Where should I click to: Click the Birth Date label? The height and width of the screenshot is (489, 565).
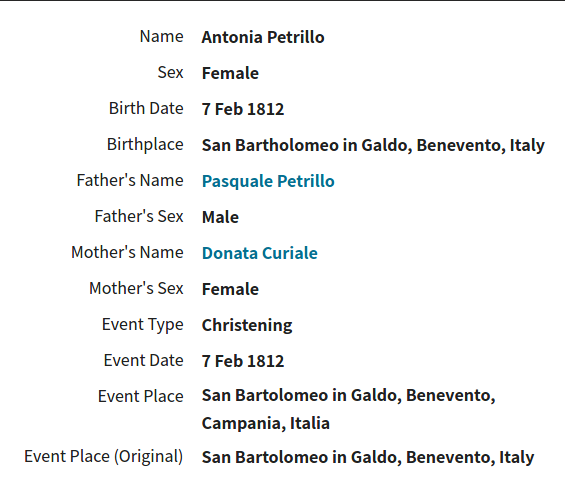146,108
